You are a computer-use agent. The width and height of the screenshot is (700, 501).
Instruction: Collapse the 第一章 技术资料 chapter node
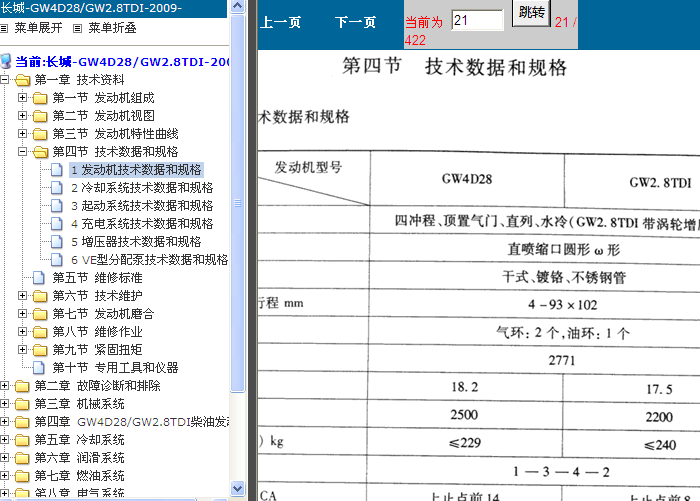click(4, 80)
